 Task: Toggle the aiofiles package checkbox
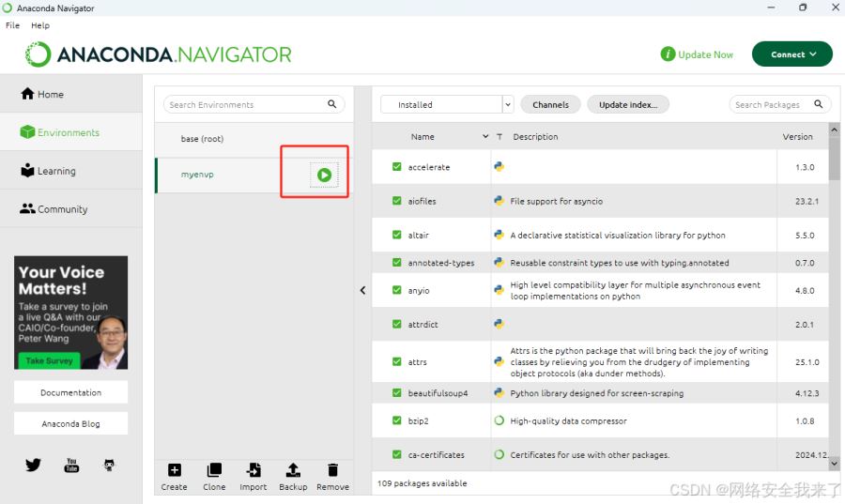click(396, 201)
